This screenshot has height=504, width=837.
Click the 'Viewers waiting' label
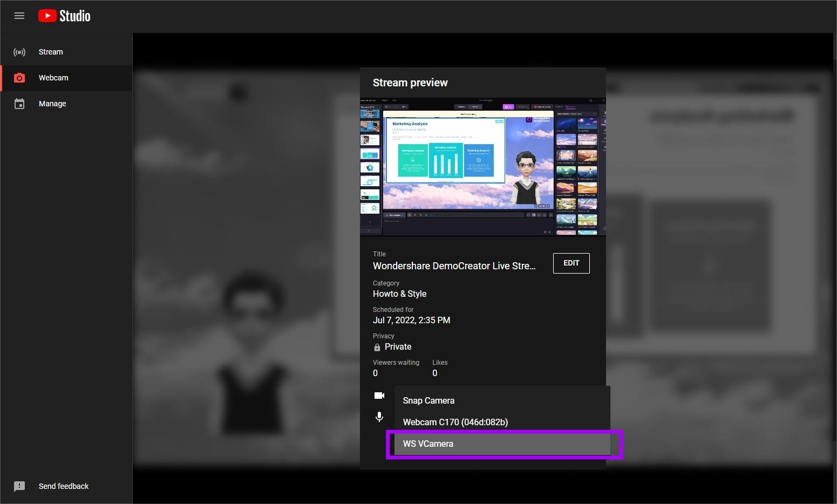396,363
